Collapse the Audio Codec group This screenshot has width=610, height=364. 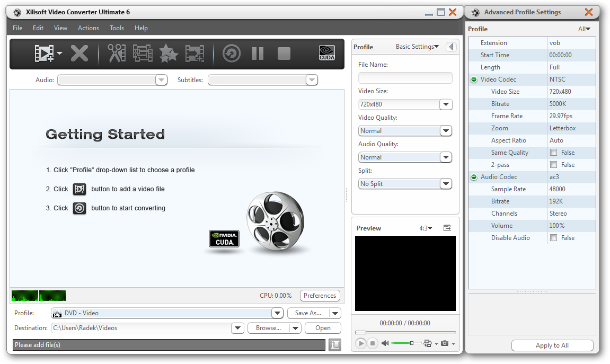474,177
